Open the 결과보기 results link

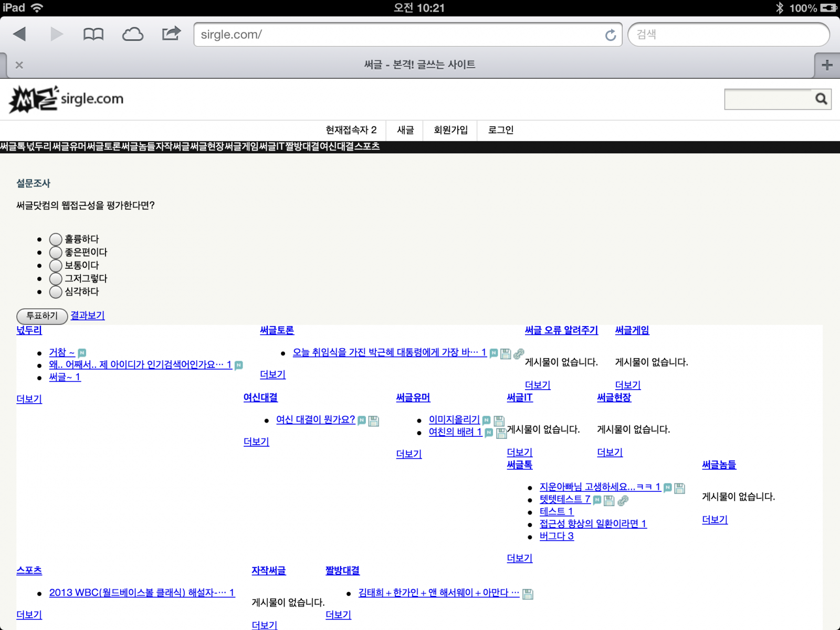click(x=88, y=316)
